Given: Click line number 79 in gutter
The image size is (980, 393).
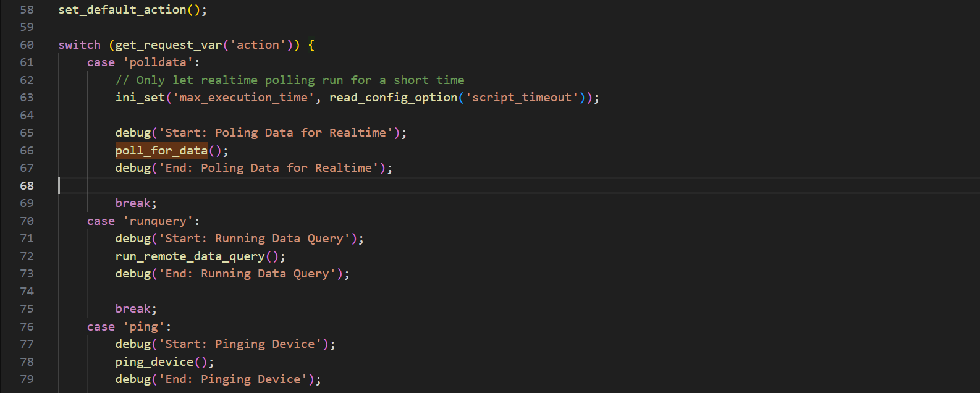Looking at the screenshot, I should [x=27, y=379].
